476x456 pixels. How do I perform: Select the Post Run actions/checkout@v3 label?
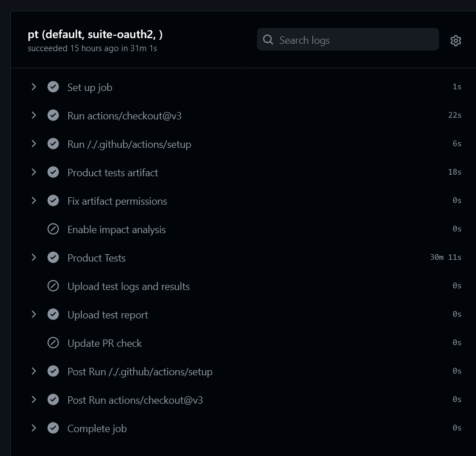coord(135,400)
